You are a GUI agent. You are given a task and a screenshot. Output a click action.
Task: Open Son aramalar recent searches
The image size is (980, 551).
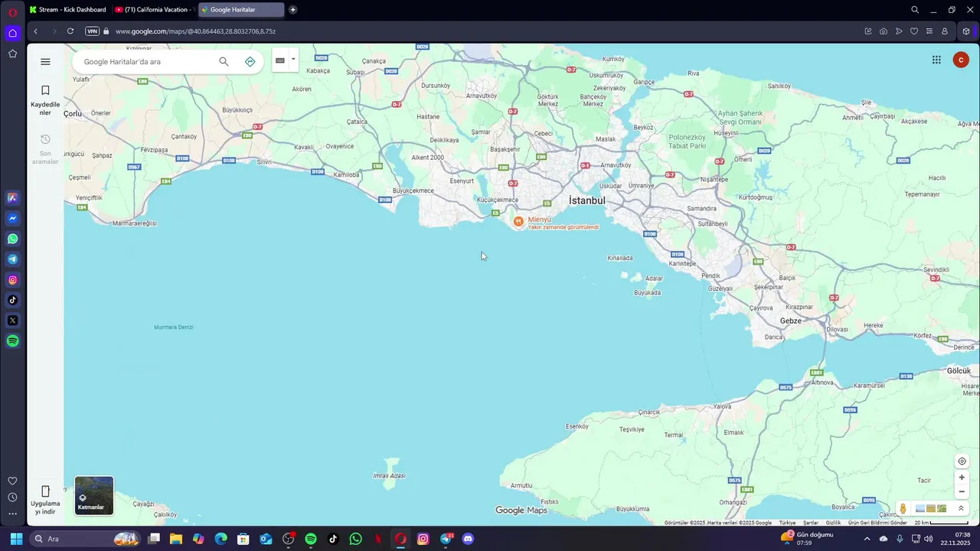(45, 149)
